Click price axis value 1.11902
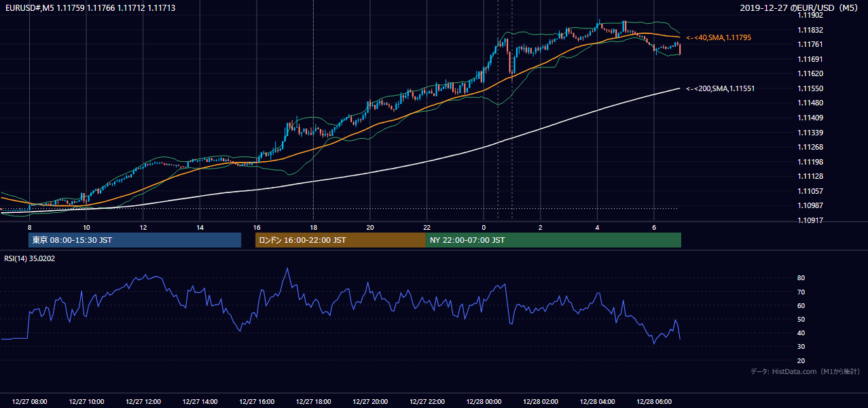868x408 pixels. 811,15
